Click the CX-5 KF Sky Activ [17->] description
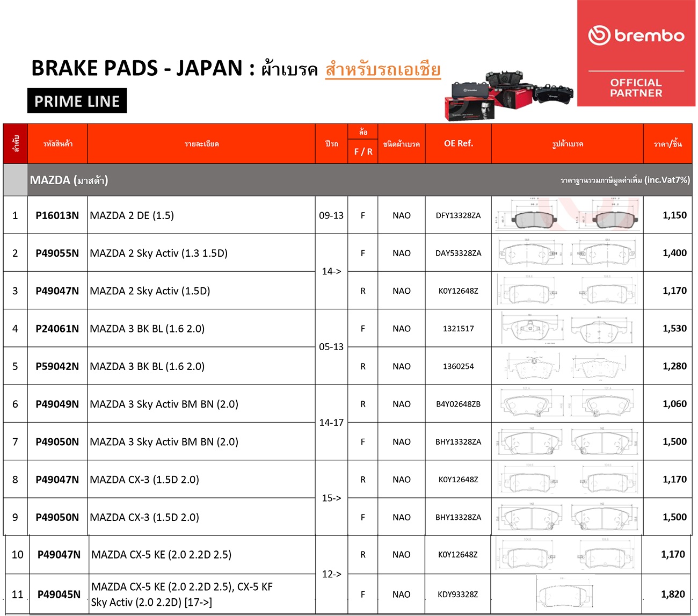The width and height of the screenshot is (698, 616). tap(182, 595)
